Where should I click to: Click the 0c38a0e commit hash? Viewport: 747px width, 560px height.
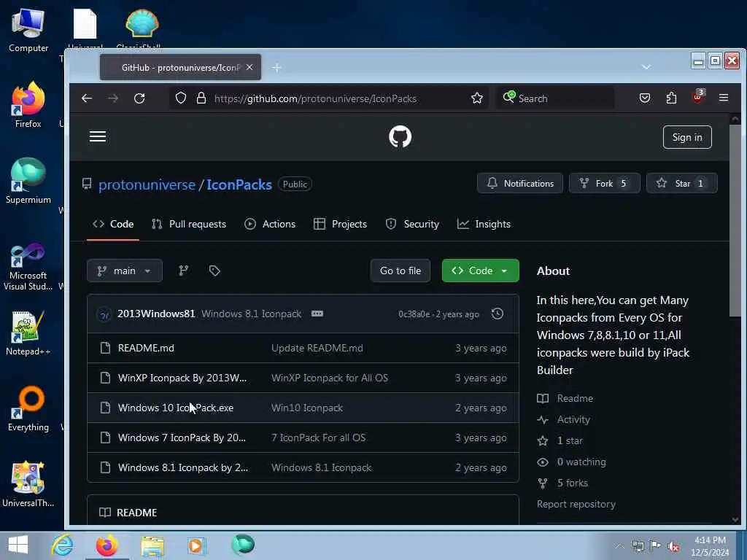point(414,314)
